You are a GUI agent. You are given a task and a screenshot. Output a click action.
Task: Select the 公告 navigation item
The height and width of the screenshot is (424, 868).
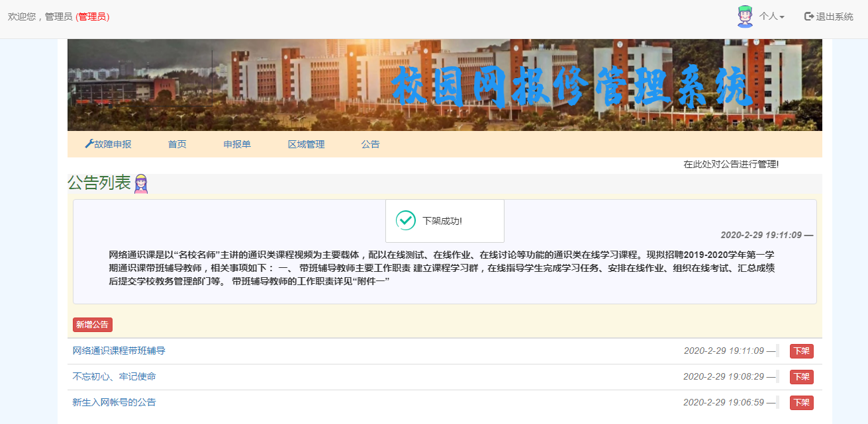tap(371, 144)
